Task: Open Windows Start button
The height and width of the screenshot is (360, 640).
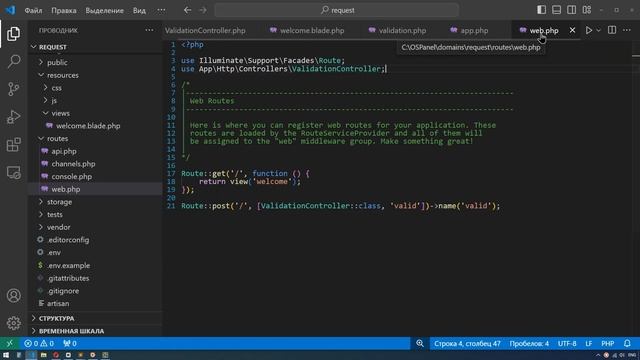Action: pyautogui.click(x=6, y=355)
